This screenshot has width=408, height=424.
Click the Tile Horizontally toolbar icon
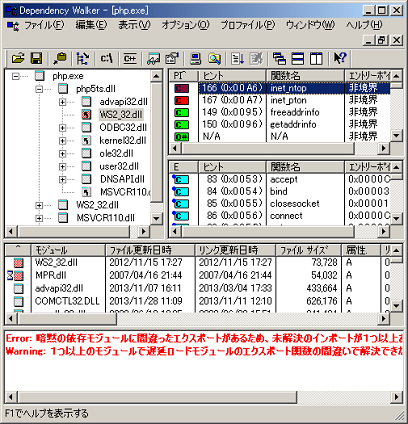point(298,59)
